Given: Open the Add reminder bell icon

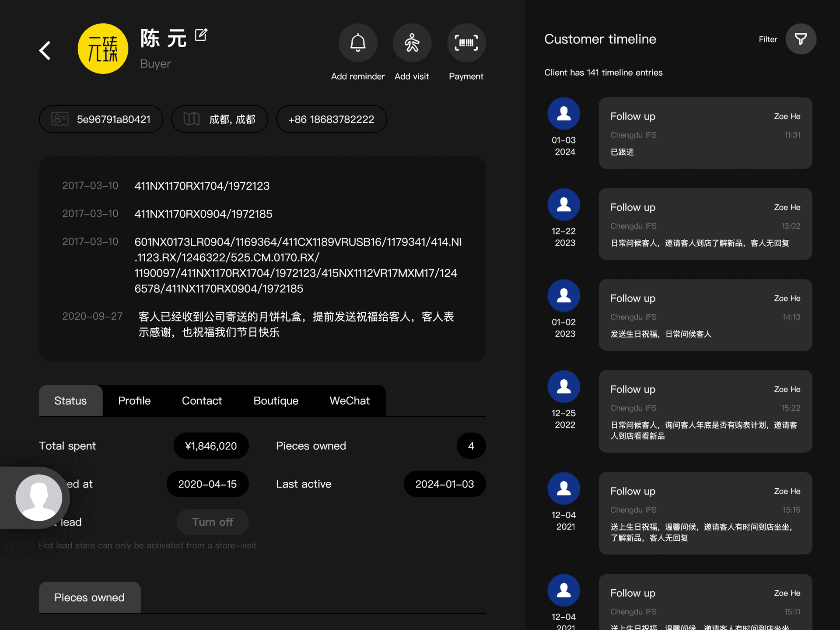Looking at the screenshot, I should (358, 43).
